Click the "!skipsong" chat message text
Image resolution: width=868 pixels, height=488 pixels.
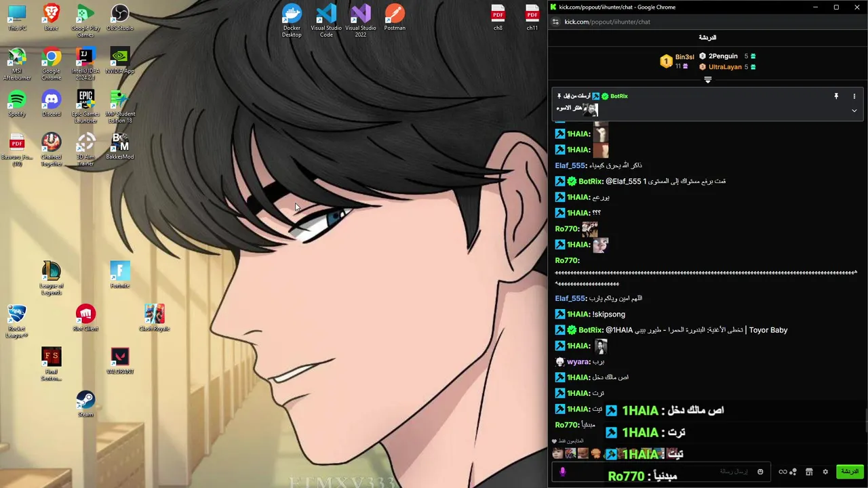[x=608, y=314]
